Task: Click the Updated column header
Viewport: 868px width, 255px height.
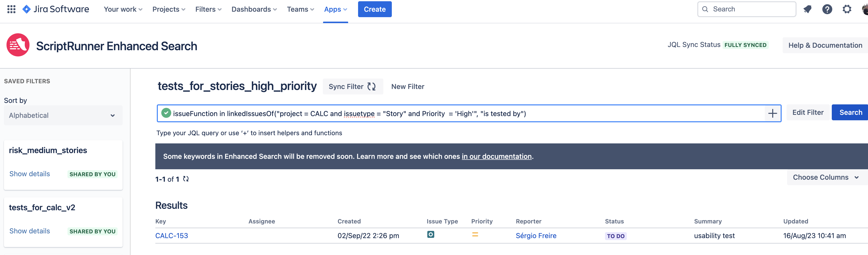Action: coord(796,222)
